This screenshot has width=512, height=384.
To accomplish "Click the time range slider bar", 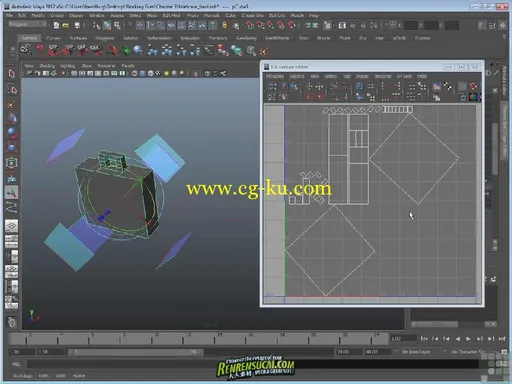I will coord(136,352).
